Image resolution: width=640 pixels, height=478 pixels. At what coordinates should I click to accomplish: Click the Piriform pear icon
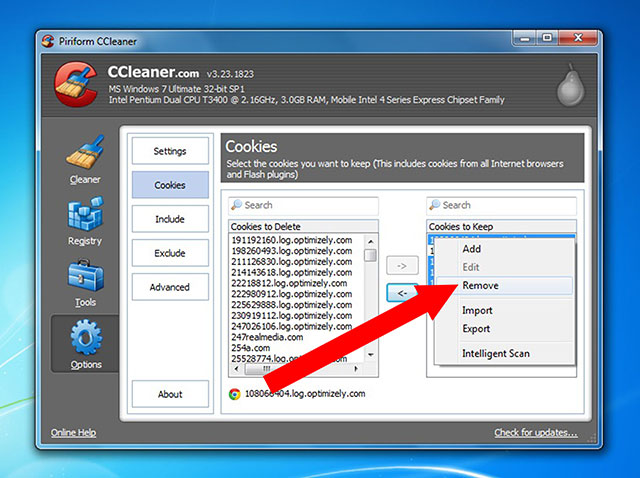tap(571, 86)
